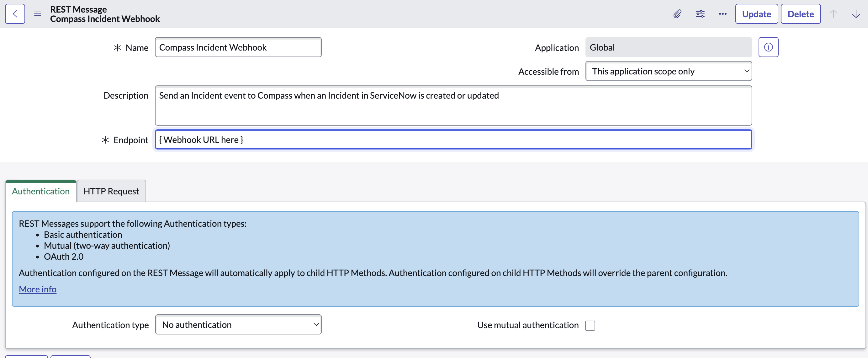Click the Delete button

coord(800,14)
